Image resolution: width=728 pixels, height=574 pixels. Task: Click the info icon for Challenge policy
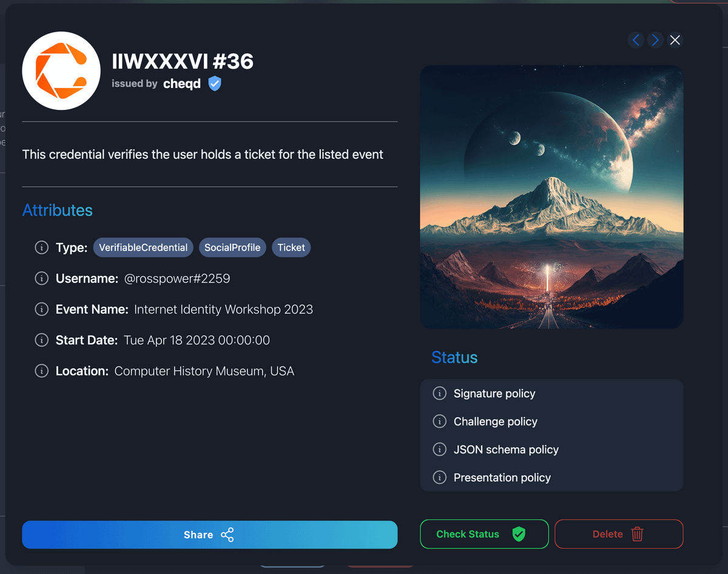coord(439,422)
